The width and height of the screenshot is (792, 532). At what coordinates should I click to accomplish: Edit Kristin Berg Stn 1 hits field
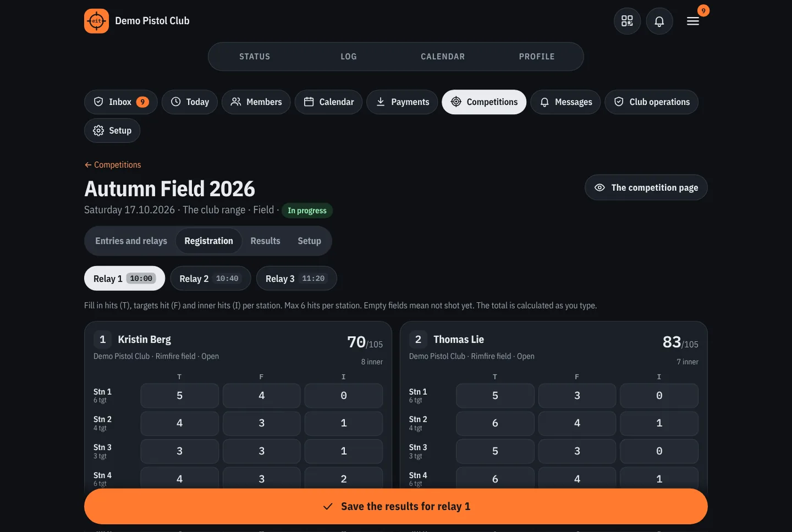tap(179, 396)
